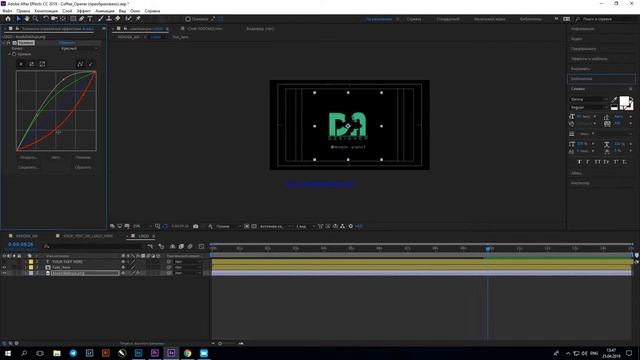Open the viewer resolution dropdown
Viewport: 640px width, 360px height.
coord(228,226)
